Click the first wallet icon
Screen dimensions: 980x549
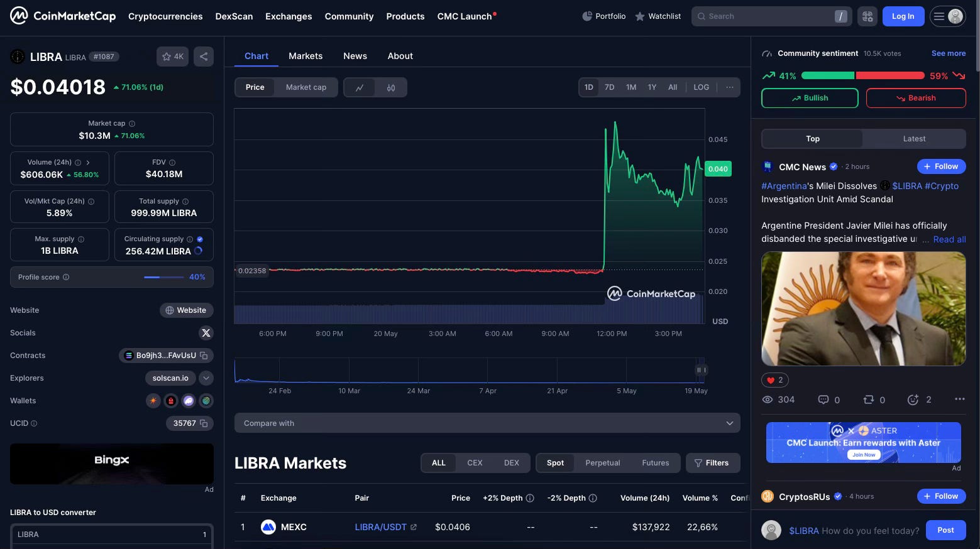pos(153,401)
